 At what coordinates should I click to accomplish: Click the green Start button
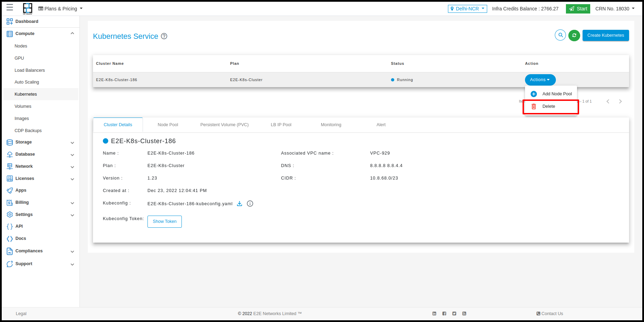coord(578,9)
